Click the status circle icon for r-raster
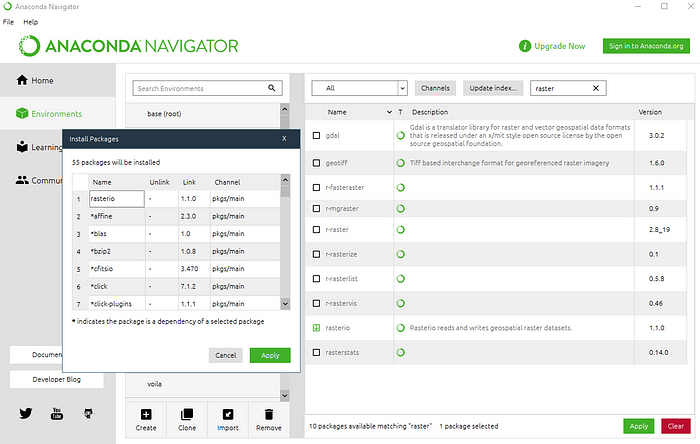The height and width of the screenshot is (444, 700). click(x=400, y=229)
